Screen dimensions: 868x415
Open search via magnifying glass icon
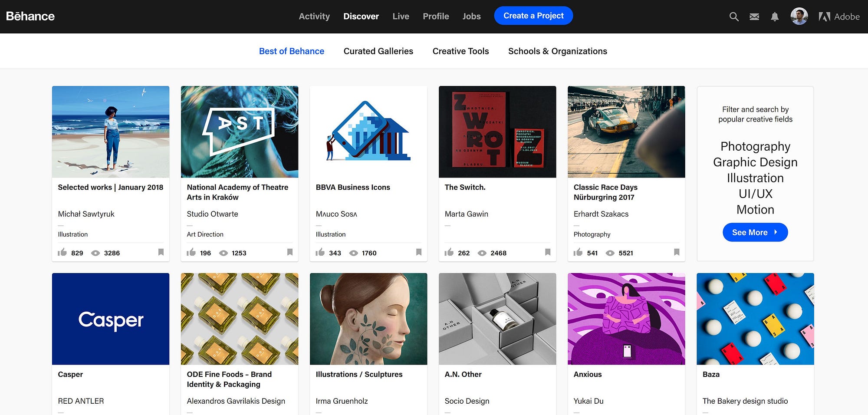coord(734,16)
